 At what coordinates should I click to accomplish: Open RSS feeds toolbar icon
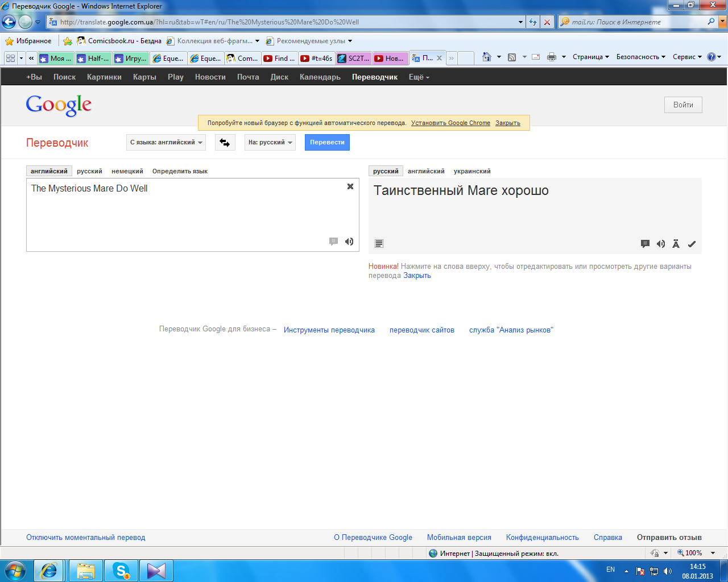click(512, 57)
